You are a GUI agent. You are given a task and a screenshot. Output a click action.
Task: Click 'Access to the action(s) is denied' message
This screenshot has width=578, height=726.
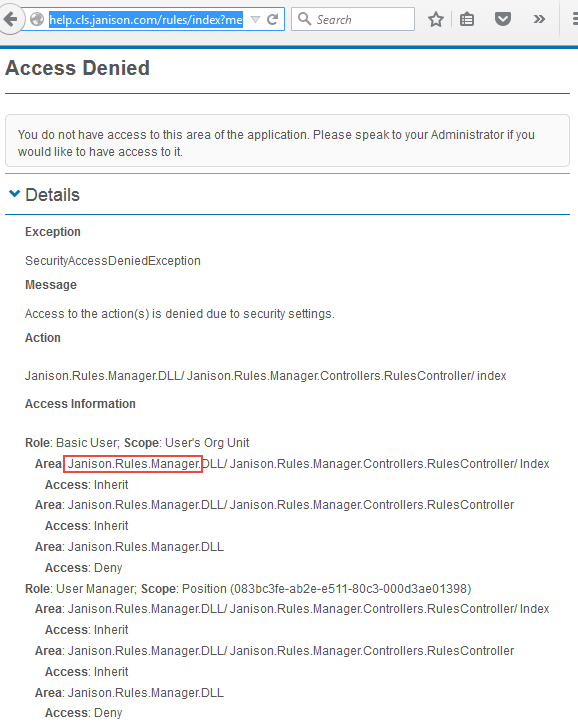point(180,314)
